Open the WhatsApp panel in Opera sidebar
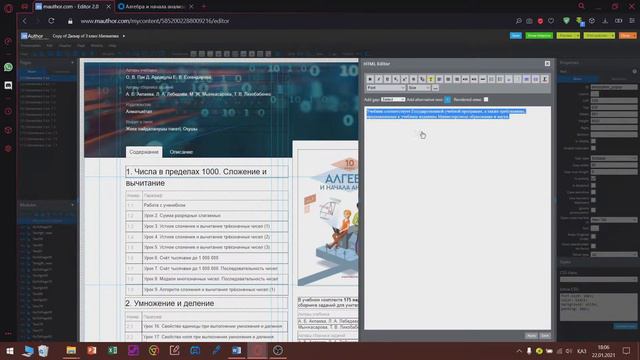This screenshot has height=360, width=640. click(x=8, y=67)
